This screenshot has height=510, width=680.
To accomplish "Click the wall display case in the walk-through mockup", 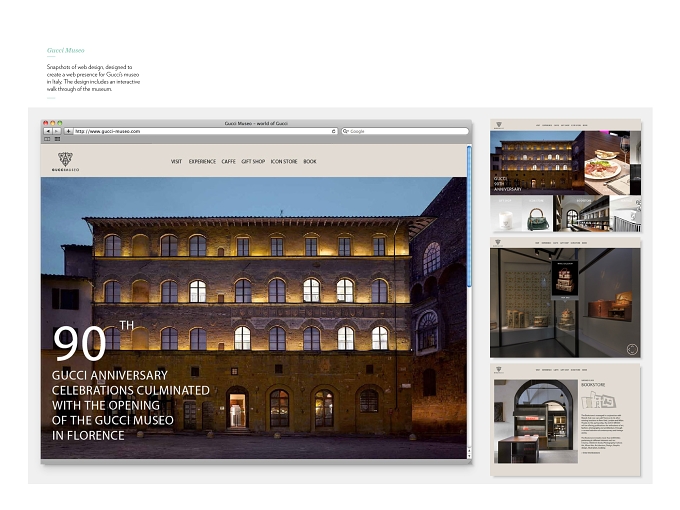I will (610, 307).
